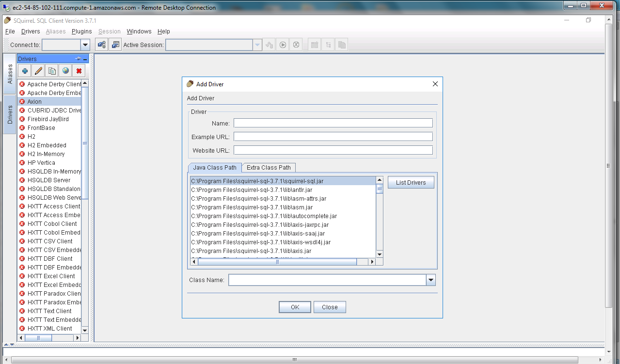Click the globe website icon in Drivers panel
The height and width of the screenshot is (364, 620).
(65, 71)
